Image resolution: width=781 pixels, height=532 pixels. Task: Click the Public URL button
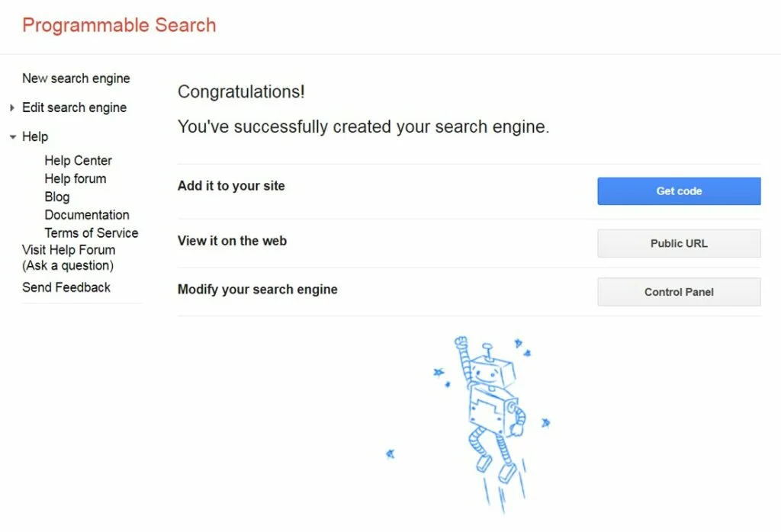pyautogui.click(x=678, y=244)
